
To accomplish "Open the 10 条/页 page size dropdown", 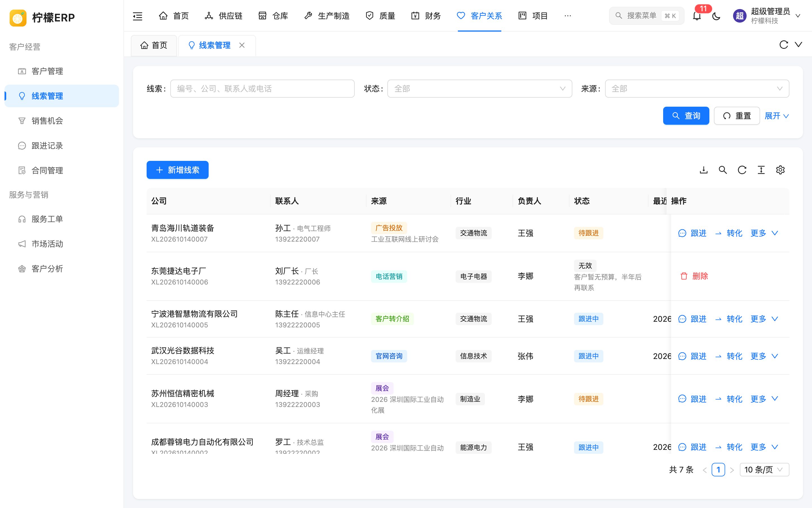I will (x=764, y=469).
